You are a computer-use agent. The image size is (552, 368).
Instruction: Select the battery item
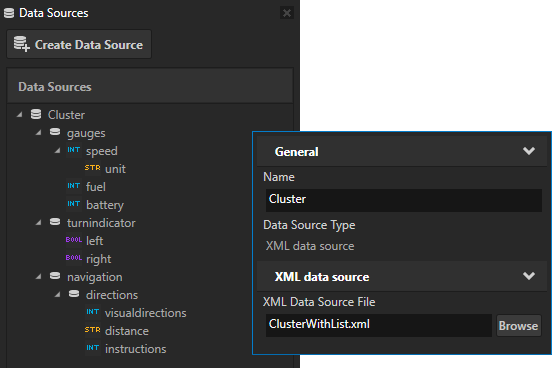pyautogui.click(x=105, y=205)
